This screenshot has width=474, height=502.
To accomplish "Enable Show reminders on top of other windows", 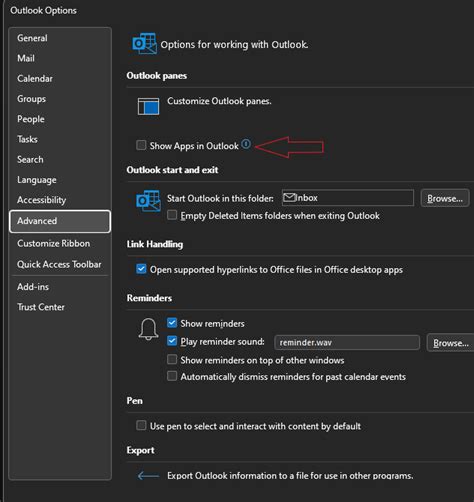I will click(x=172, y=359).
